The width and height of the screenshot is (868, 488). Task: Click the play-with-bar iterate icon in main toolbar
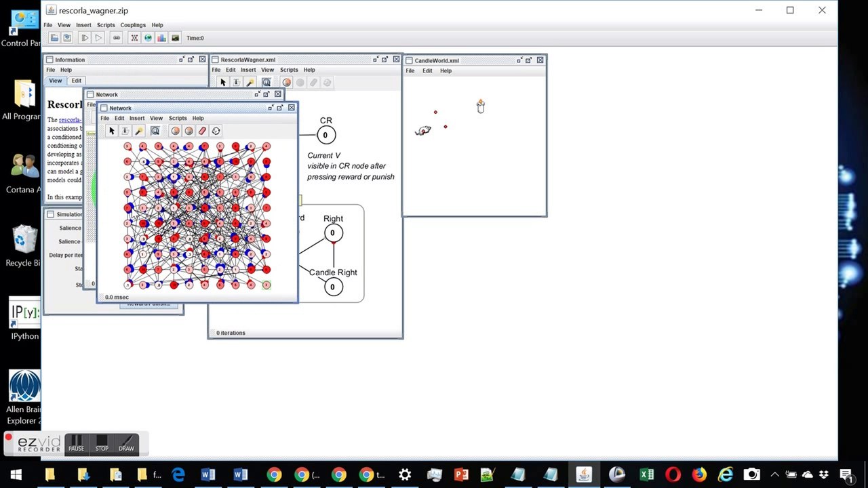[85, 38]
